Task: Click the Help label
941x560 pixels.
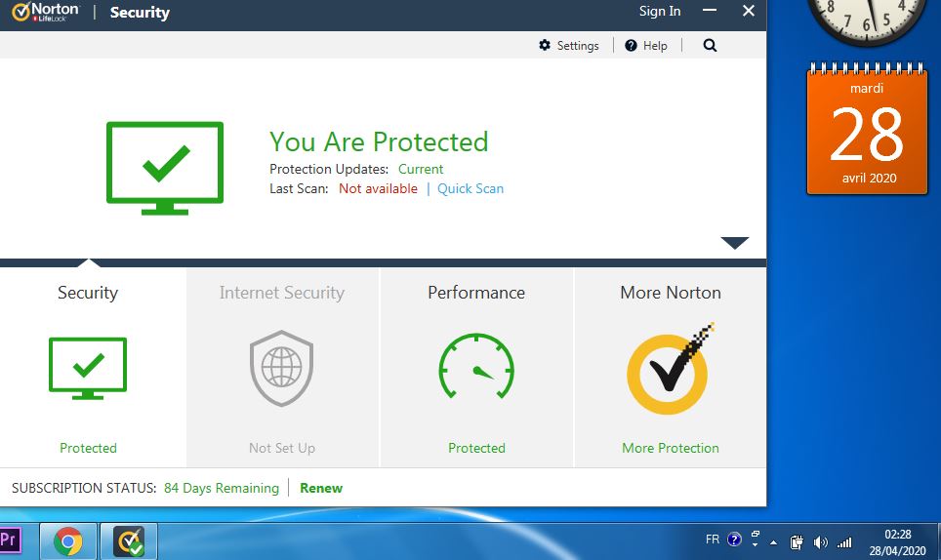Action: pos(655,46)
